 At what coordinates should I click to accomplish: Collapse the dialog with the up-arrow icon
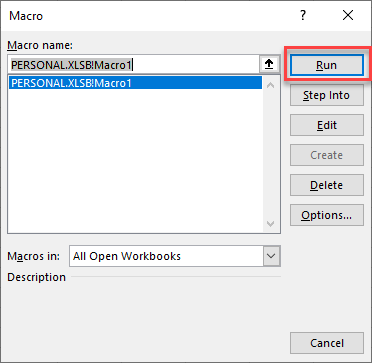coord(269,65)
